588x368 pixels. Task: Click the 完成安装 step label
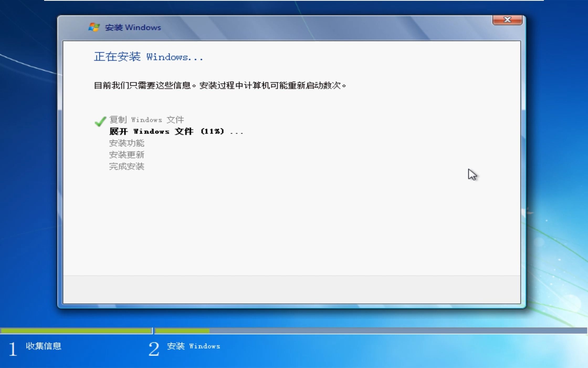click(127, 166)
